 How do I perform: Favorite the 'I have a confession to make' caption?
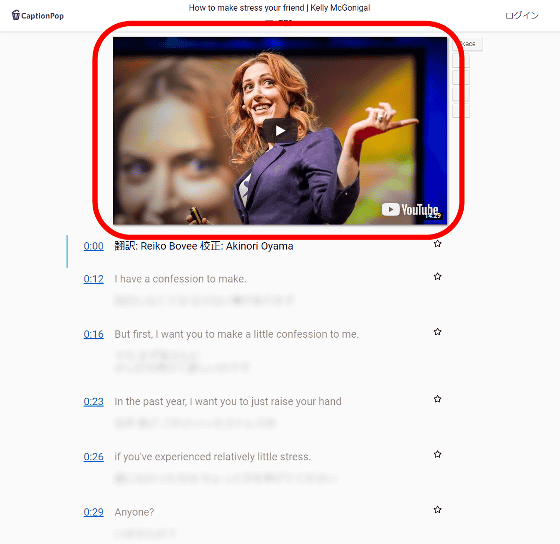438,276
